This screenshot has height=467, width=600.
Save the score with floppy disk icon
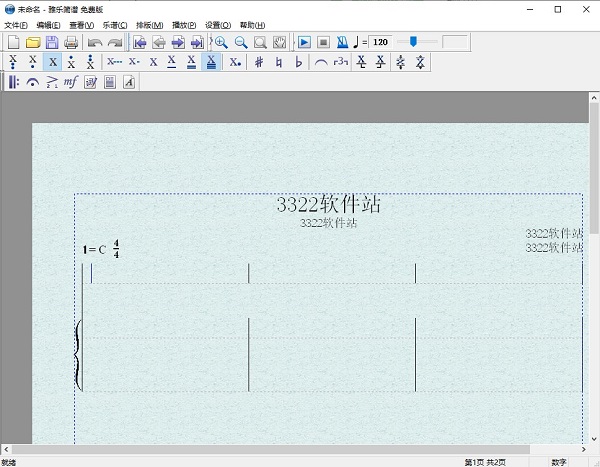(52, 42)
